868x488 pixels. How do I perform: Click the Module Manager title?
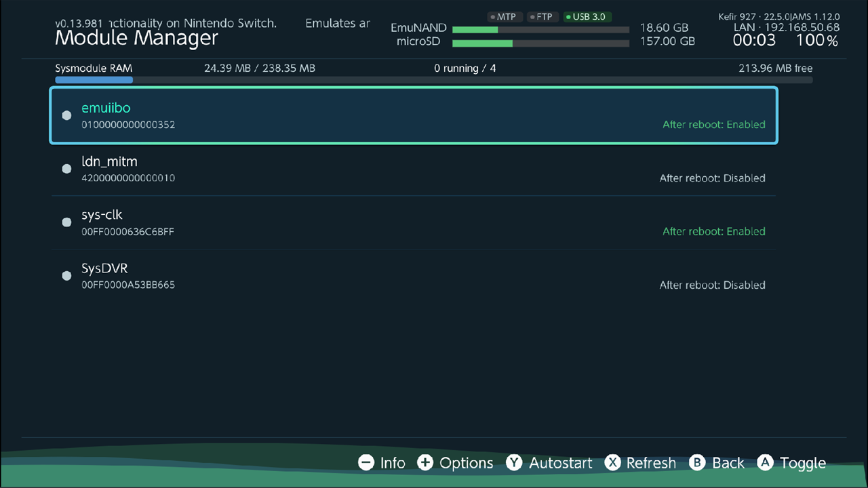coord(136,39)
